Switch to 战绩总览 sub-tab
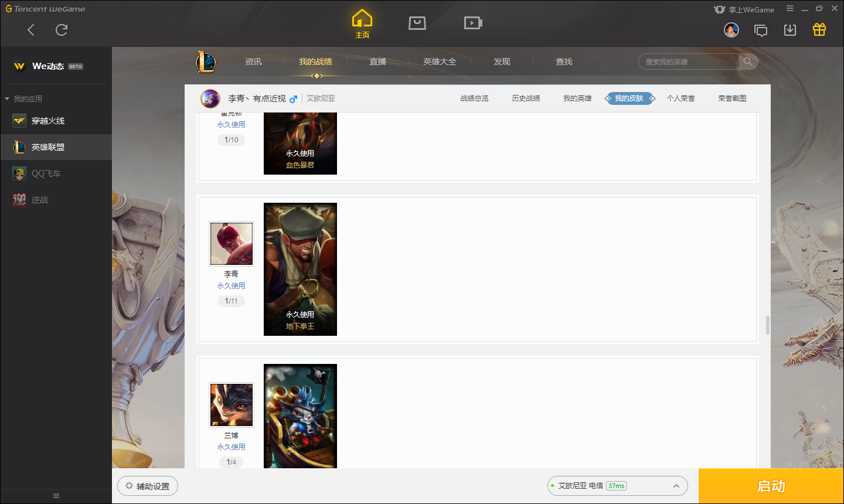The width and height of the screenshot is (844, 504). tap(474, 98)
